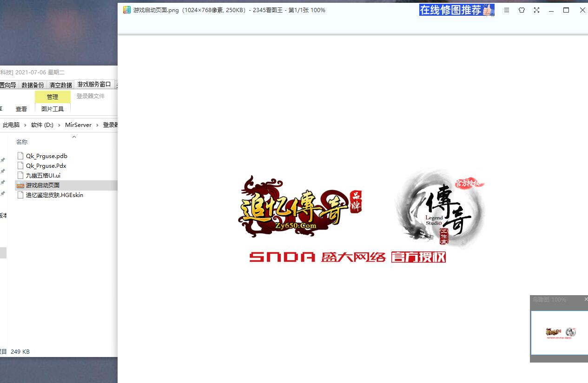Go to MirServer in the breadcrumb
Image resolution: width=588 pixels, height=383 pixels.
point(79,125)
